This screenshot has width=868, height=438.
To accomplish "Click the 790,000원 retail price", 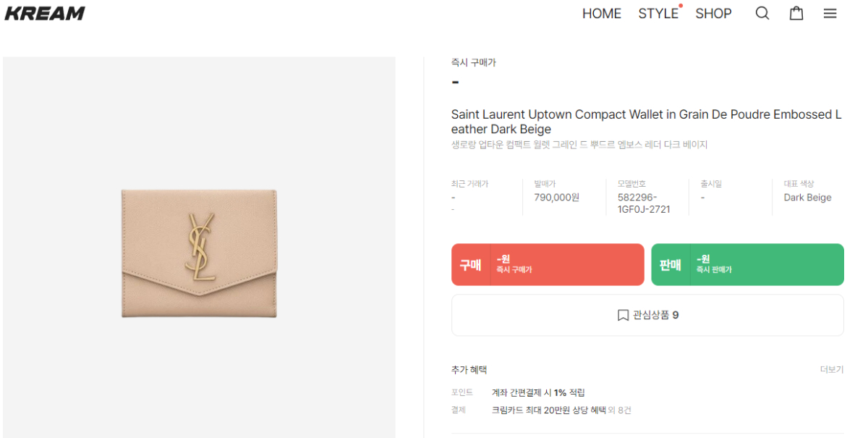I will point(556,198).
